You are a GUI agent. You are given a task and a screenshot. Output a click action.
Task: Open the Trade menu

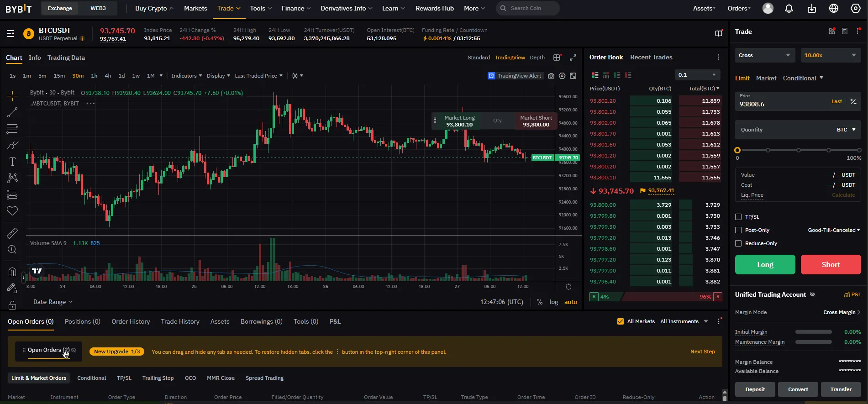click(x=229, y=8)
